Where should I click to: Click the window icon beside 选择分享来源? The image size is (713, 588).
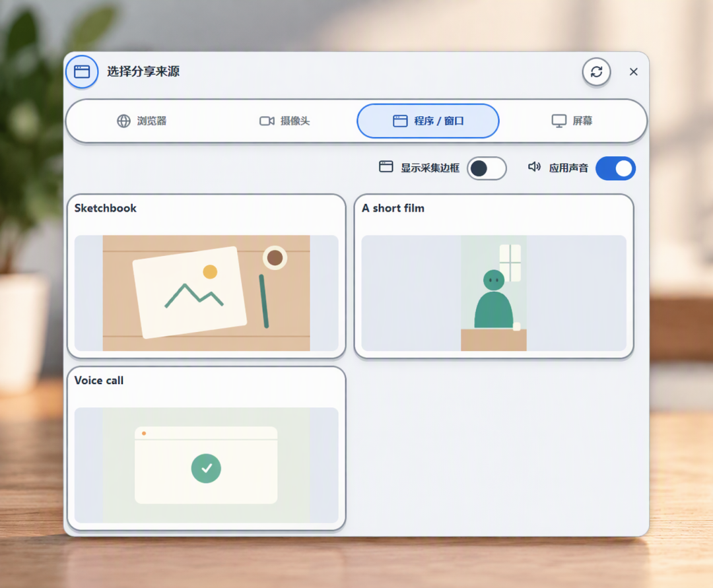click(x=82, y=72)
